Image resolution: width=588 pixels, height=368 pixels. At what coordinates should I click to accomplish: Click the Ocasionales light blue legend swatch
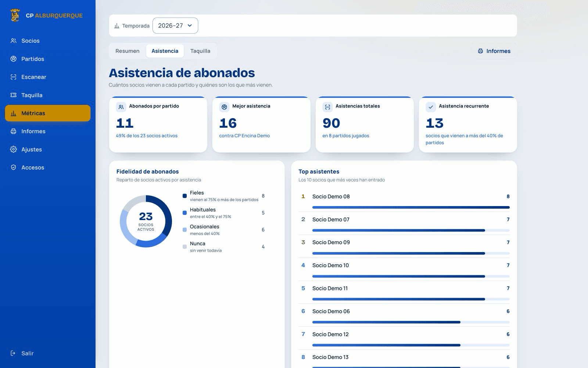(184, 230)
